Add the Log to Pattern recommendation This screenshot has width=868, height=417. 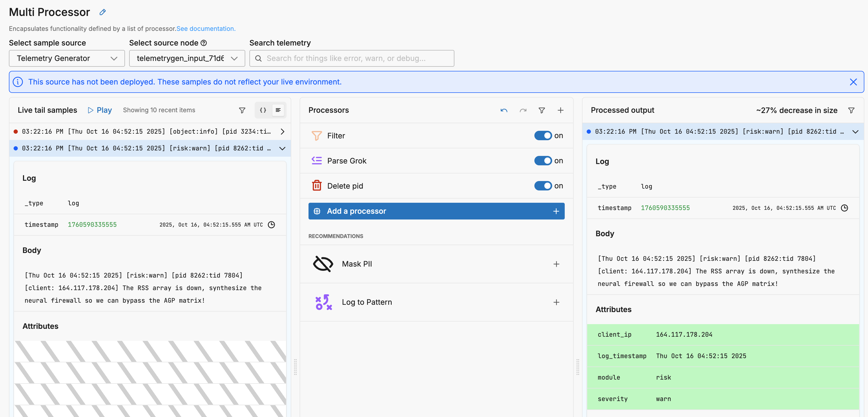coord(556,302)
